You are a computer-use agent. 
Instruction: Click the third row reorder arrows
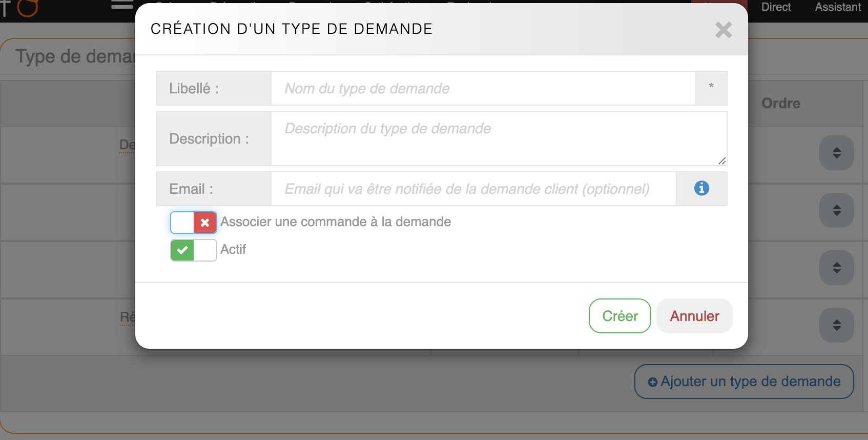[x=836, y=268]
